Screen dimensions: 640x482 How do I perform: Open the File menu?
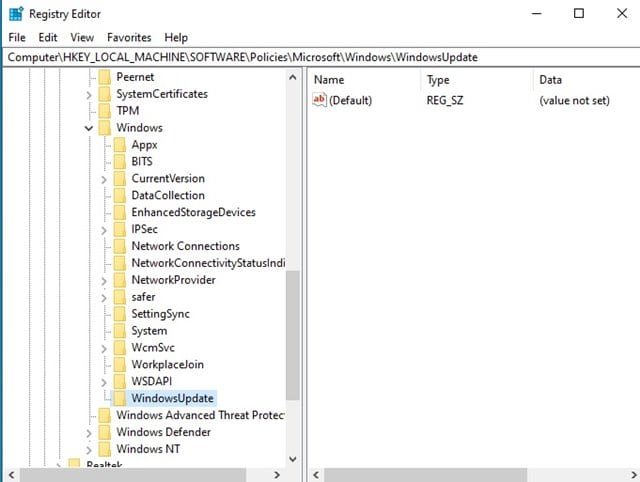point(17,37)
